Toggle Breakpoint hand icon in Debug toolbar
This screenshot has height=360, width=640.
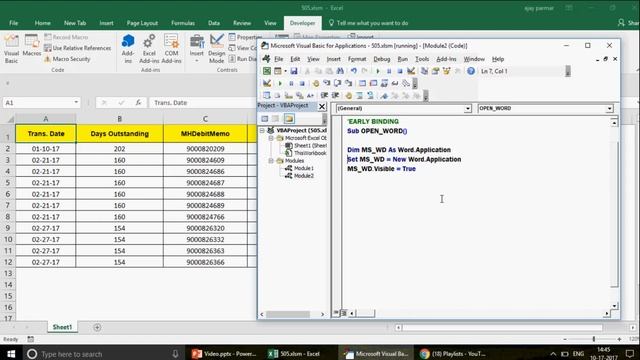316,84
